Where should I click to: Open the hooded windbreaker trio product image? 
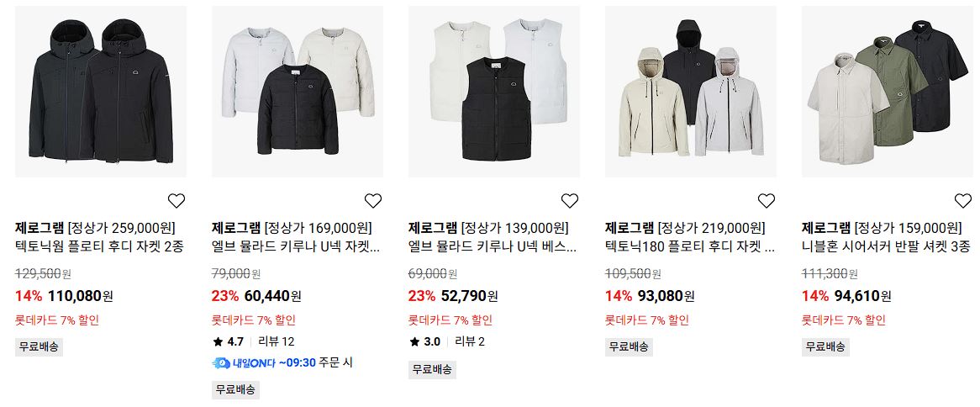tap(691, 92)
